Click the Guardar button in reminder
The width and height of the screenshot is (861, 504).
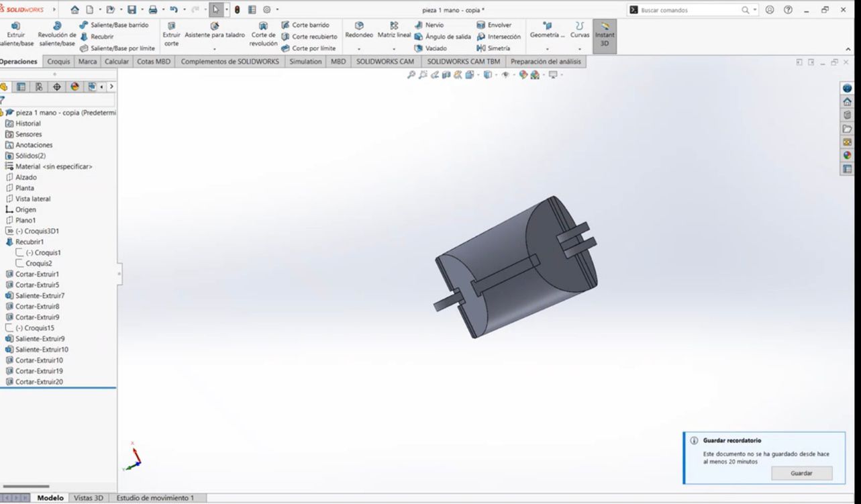801,473
